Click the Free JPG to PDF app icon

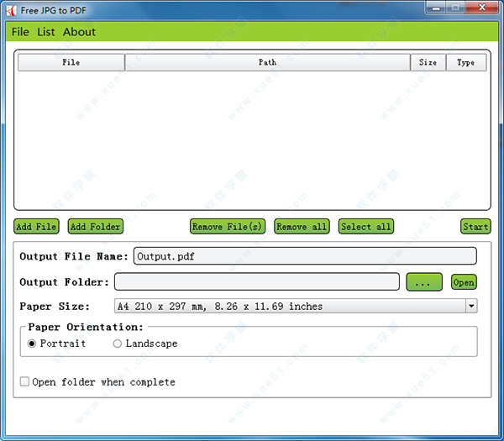tap(11, 11)
